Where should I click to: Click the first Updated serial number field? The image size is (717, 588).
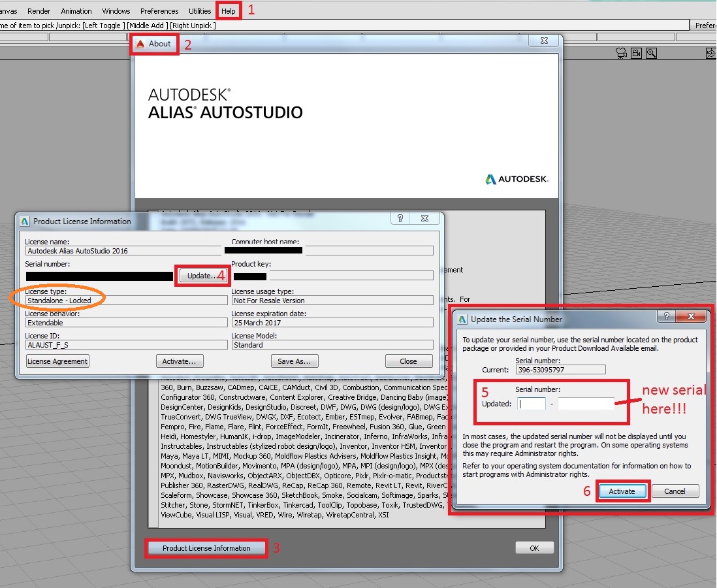point(532,404)
